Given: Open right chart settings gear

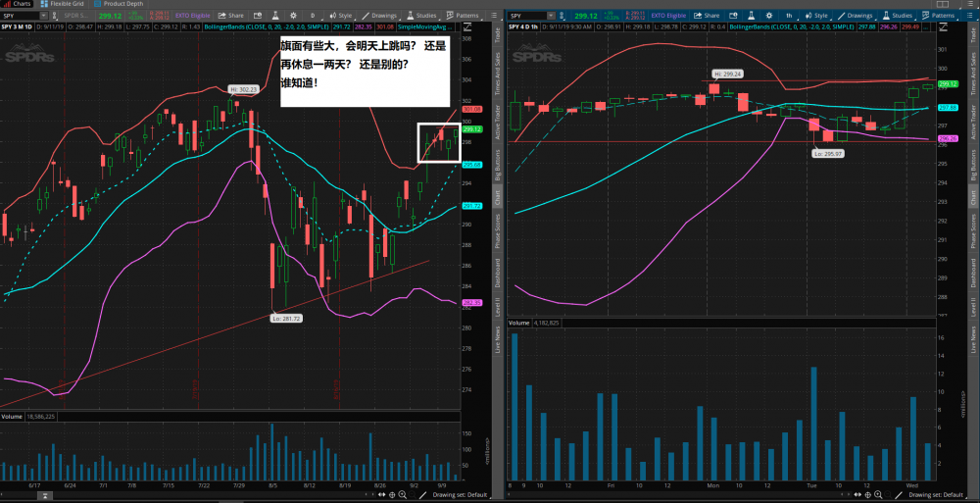Looking at the screenshot, I should [769, 16].
